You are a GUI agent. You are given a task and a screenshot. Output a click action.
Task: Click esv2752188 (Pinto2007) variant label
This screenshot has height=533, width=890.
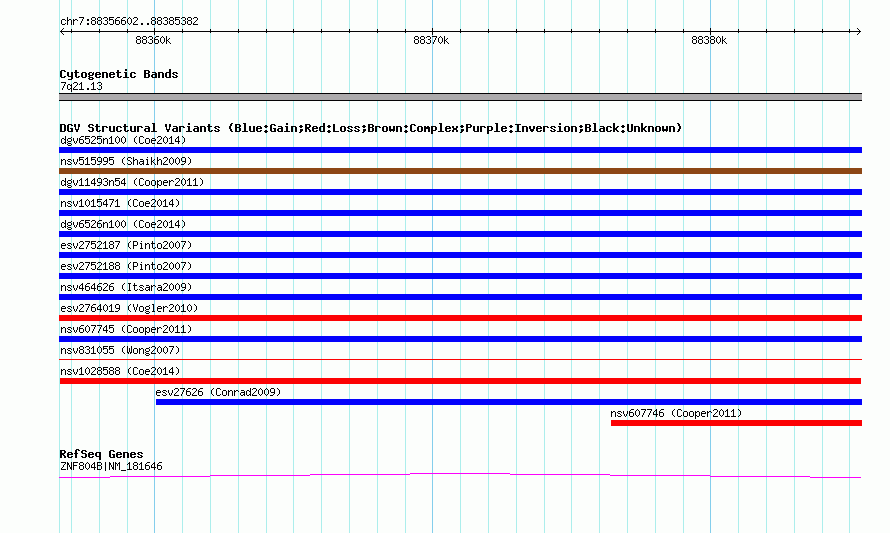(x=126, y=266)
